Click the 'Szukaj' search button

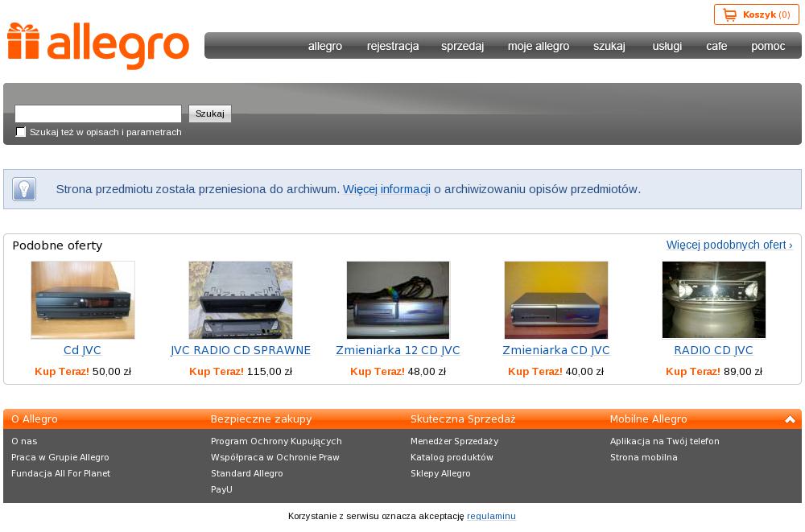tap(210, 113)
